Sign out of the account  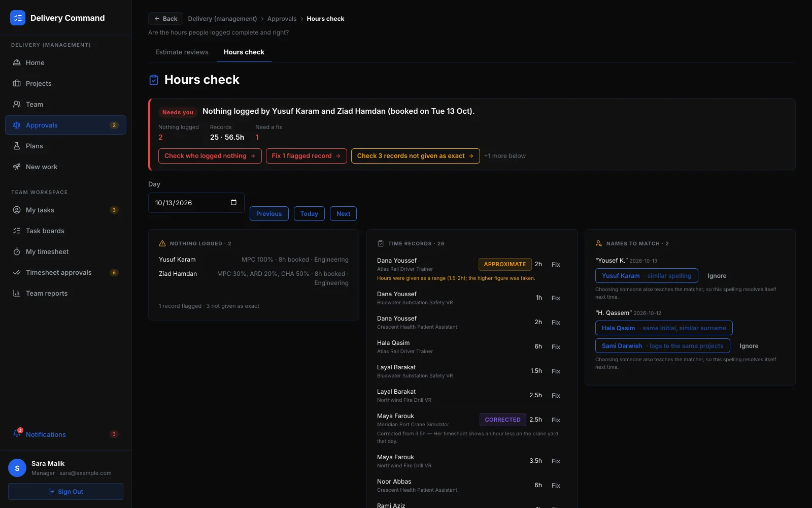tap(65, 492)
